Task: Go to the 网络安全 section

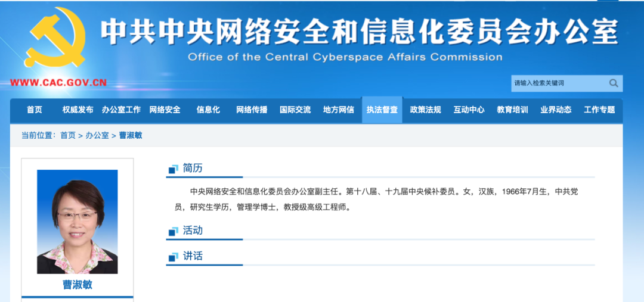Action: pyautogui.click(x=165, y=110)
